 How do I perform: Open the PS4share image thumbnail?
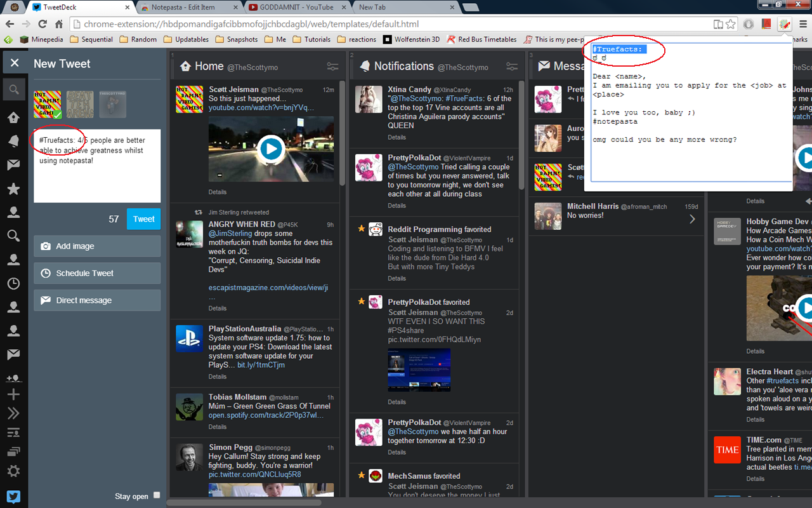pyautogui.click(x=419, y=370)
